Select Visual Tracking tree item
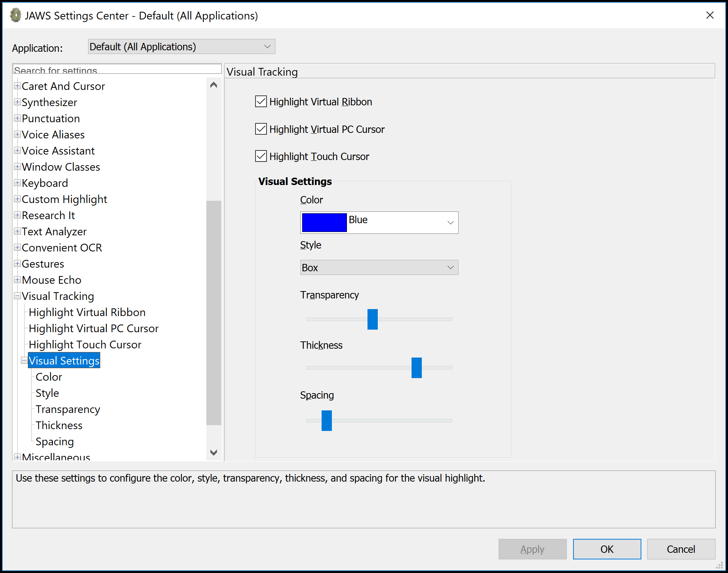Image resolution: width=728 pixels, height=573 pixels. 58,296
